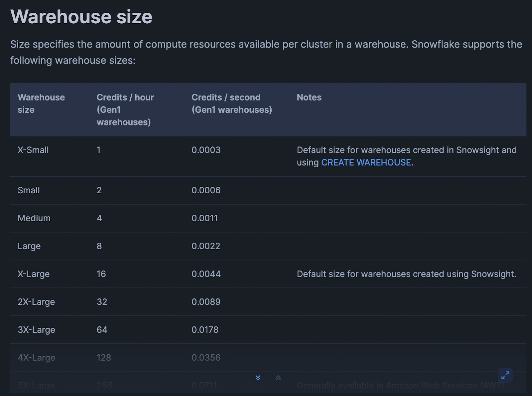Click the Credits / second column header
Image resolution: width=532 pixels, height=396 pixels.
232,103
